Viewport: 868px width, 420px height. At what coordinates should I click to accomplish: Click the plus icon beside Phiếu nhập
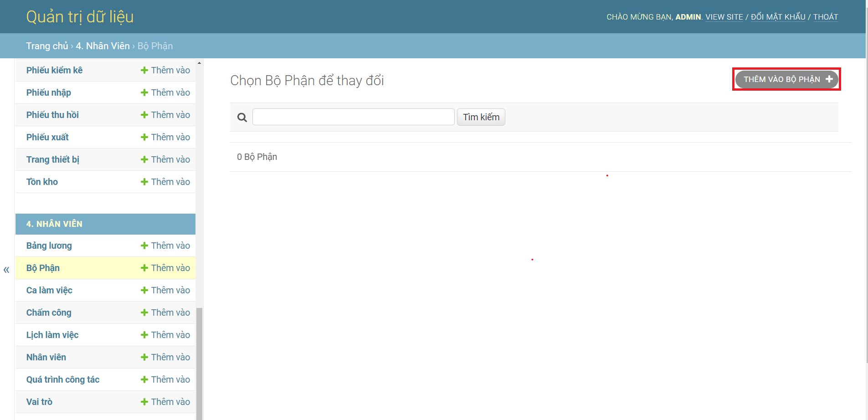tap(144, 92)
